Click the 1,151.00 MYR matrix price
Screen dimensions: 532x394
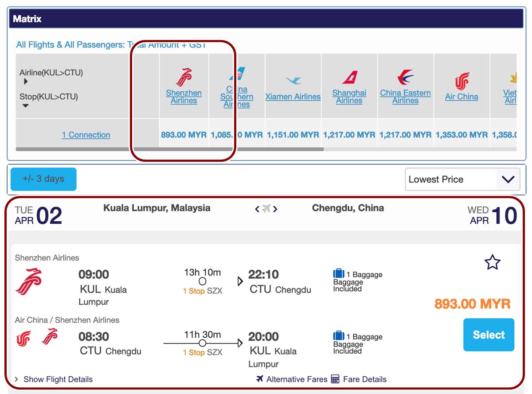coord(293,135)
